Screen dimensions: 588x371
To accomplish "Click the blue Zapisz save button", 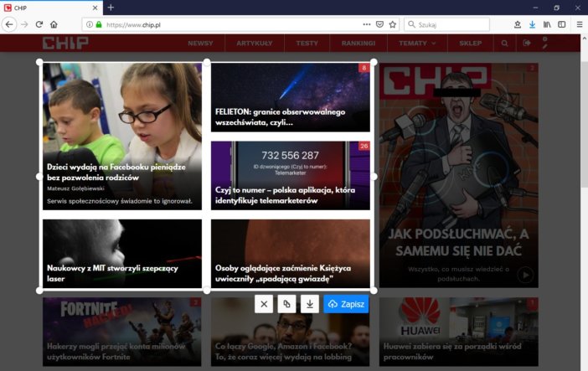I will (346, 304).
